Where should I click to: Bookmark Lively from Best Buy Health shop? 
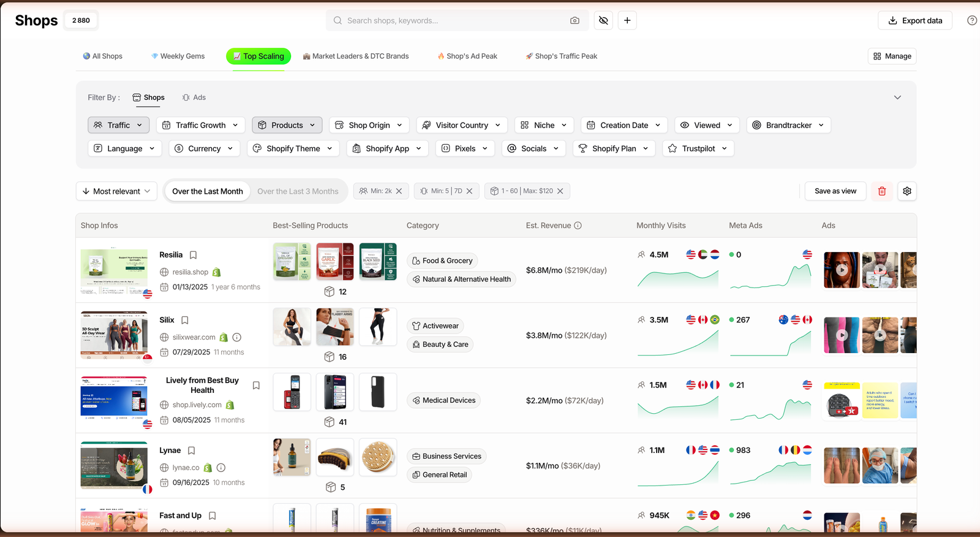[256, 386]
